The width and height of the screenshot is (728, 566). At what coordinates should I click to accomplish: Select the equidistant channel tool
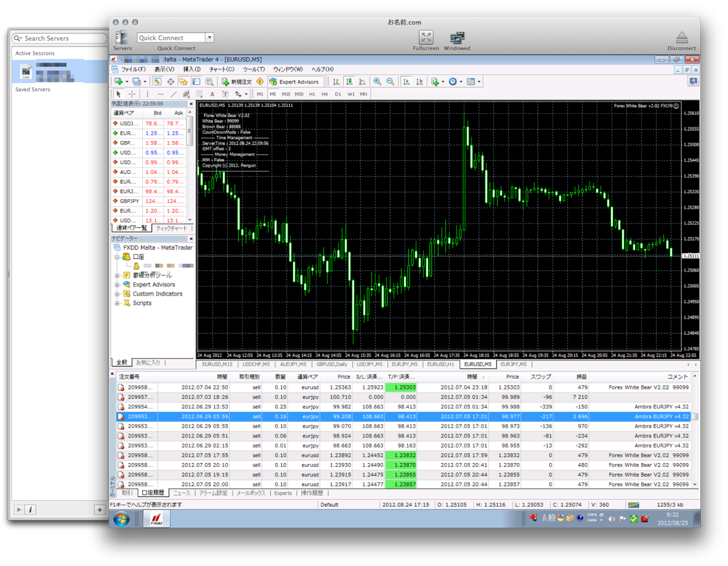(186, 94)
